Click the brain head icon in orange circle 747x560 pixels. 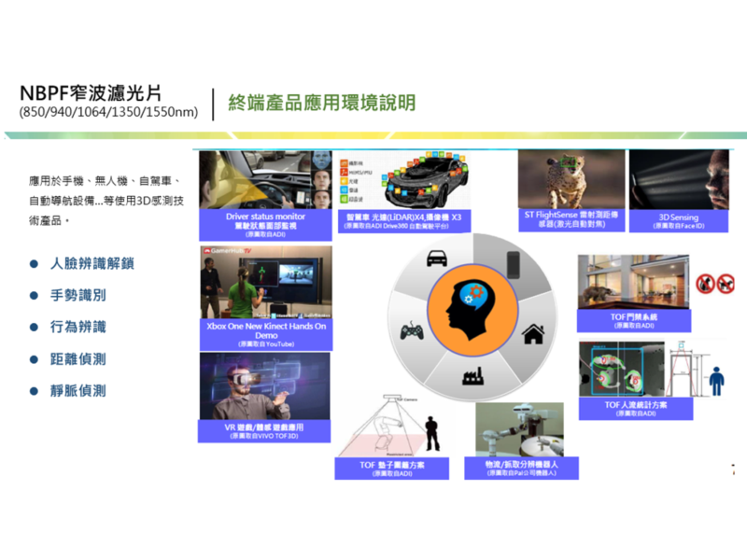pos(472,307)
